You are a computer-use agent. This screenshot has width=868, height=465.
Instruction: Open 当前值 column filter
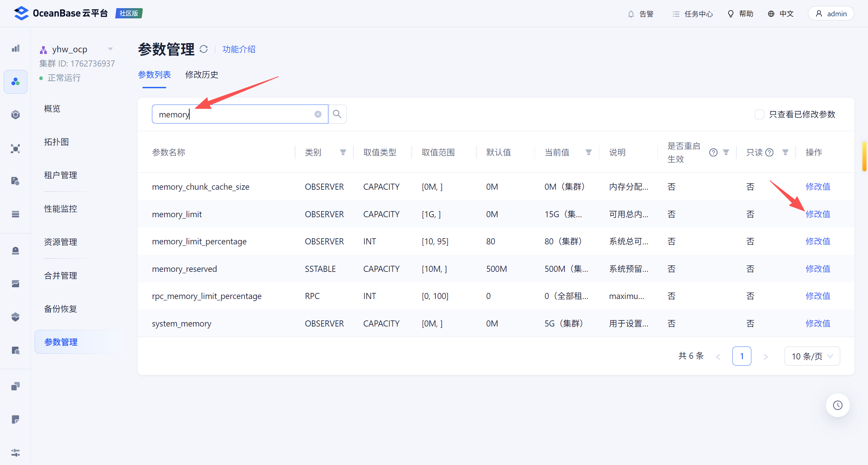point(589,152)
